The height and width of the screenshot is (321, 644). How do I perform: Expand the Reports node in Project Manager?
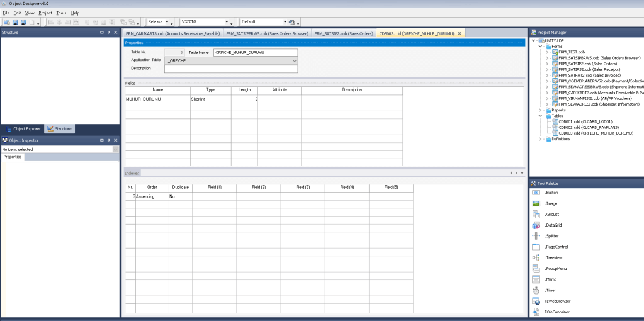[540, 110]
